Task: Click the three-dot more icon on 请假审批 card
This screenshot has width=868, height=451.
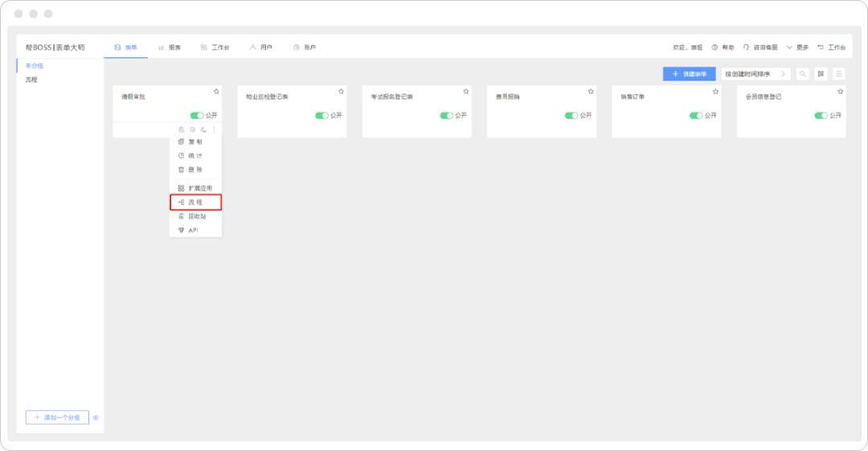Action: pos(215,129)
